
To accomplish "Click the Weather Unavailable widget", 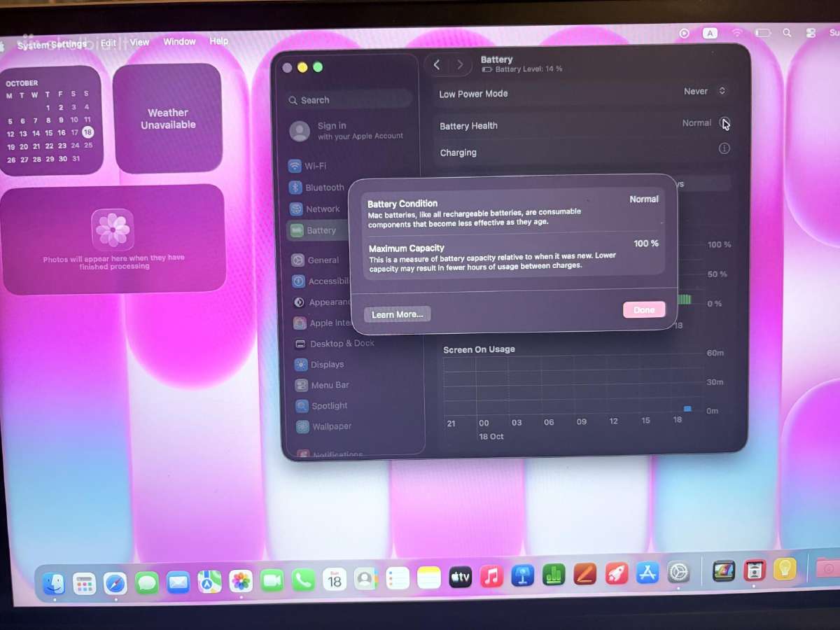I will pos(167,118).
